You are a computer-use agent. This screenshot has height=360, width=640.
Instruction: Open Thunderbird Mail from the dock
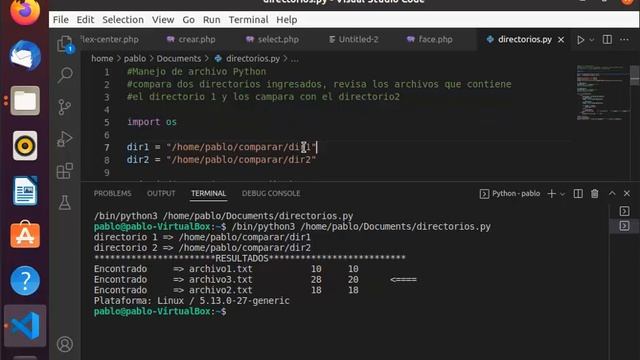pyautogui.click(x=25, y=56)
